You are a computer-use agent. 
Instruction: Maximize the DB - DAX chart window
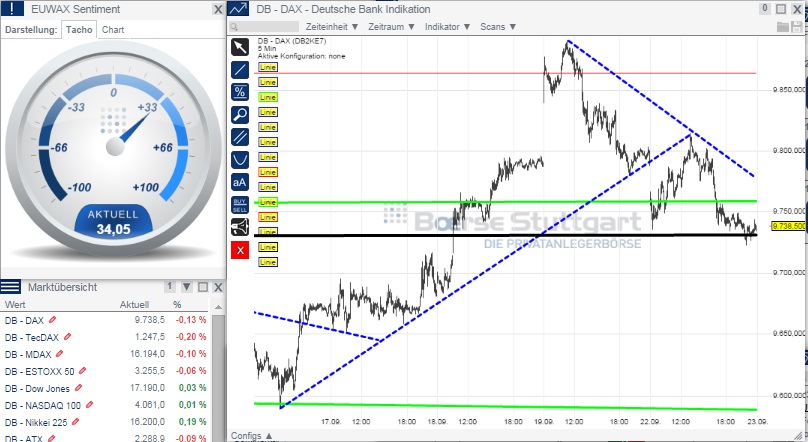[x=781, y=9]
